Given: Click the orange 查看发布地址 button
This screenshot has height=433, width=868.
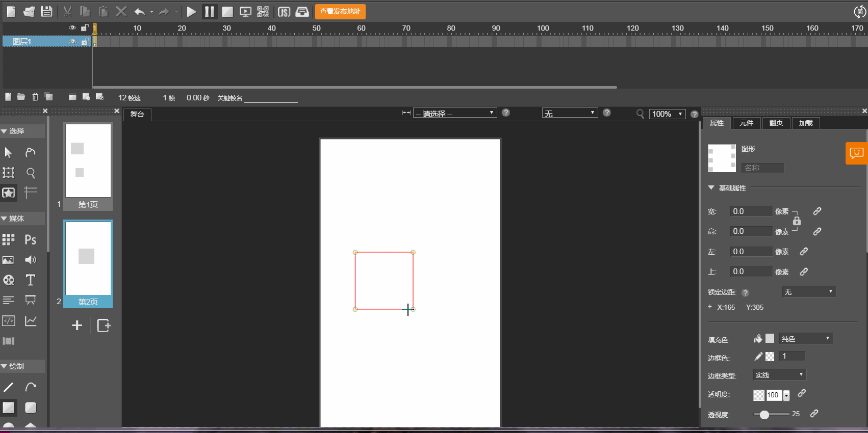Looking at the screenshot, I should pos(340,11).
